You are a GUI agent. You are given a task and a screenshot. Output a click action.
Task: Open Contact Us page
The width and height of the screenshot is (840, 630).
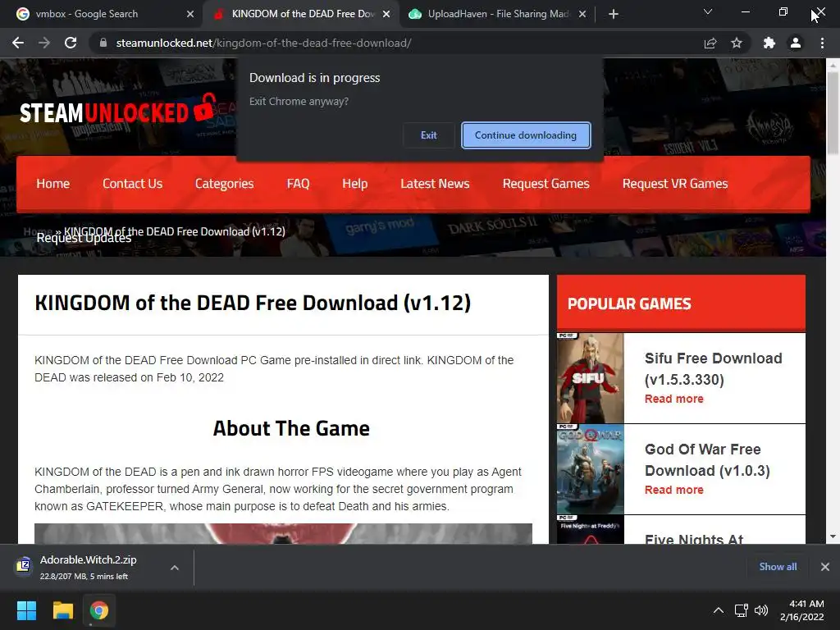tap(132, 184)
